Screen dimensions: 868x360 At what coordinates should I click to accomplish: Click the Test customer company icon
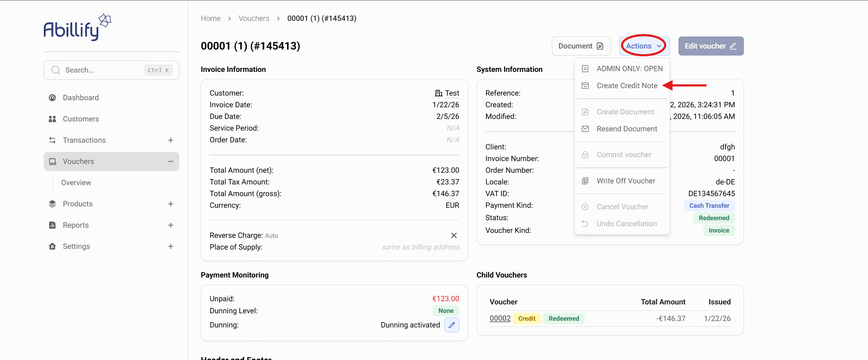click(438, 93)
